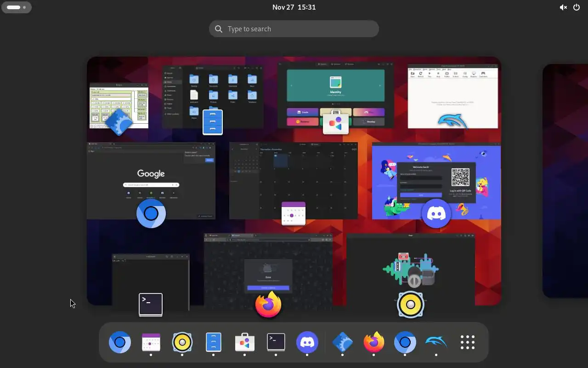Select the Dolphin emulator window thumbnail
588x368 pixels.
453,97
